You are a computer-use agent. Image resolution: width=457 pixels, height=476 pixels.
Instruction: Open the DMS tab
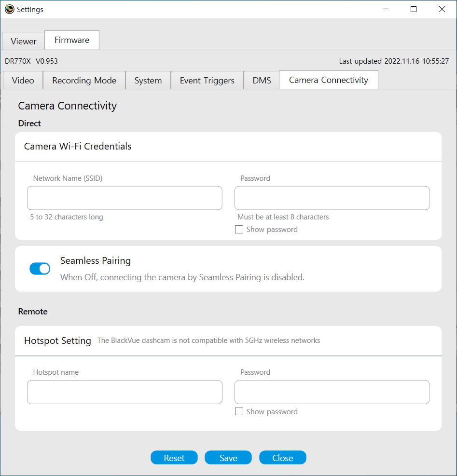point(262,81)
